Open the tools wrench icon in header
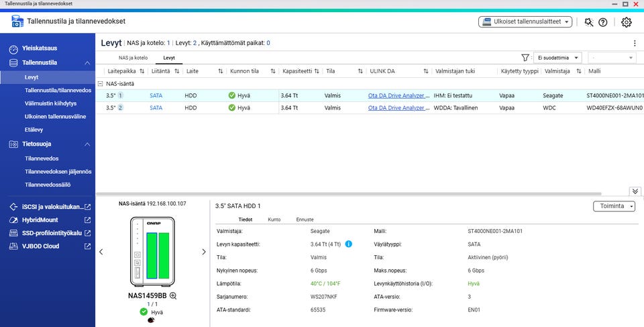644x327 pixels. point(589,22)
